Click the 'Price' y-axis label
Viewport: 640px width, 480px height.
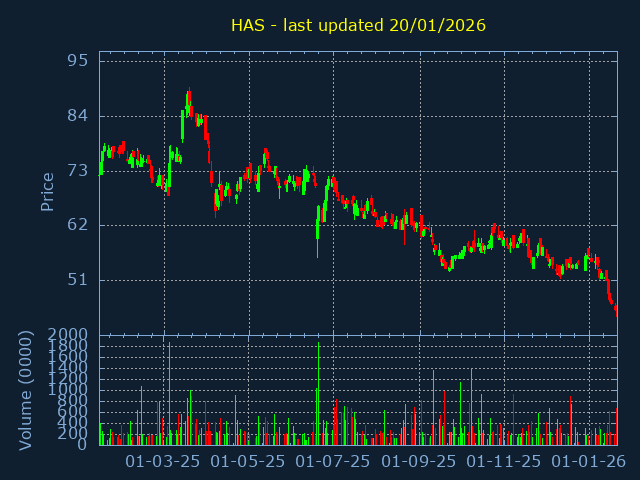point(47,191)
